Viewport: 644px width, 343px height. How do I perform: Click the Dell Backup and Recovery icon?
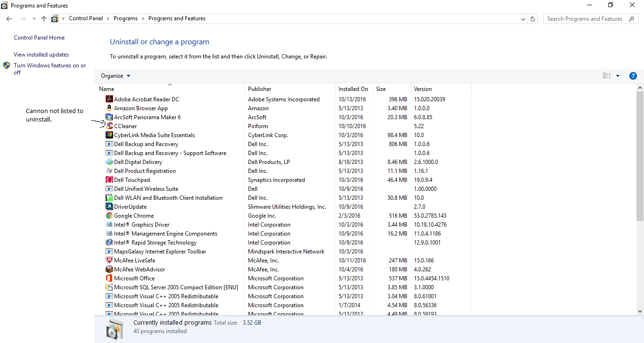click(x=109, y=144)
